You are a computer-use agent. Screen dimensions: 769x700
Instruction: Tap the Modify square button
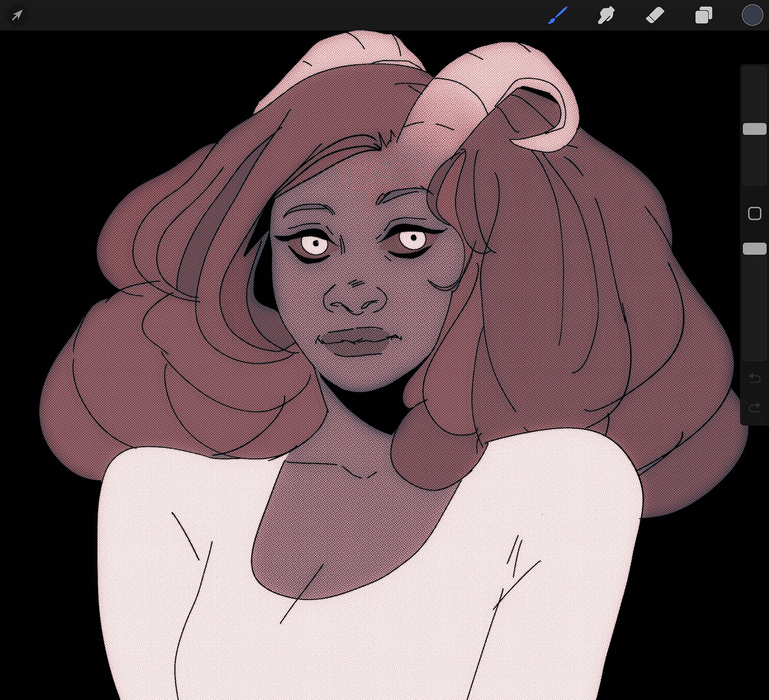754,213
